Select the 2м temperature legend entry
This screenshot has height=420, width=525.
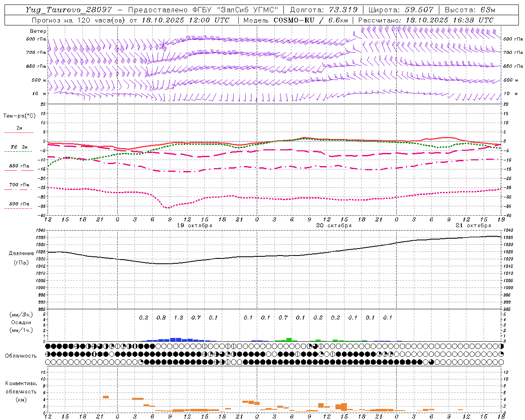click(x=19, y=129)
